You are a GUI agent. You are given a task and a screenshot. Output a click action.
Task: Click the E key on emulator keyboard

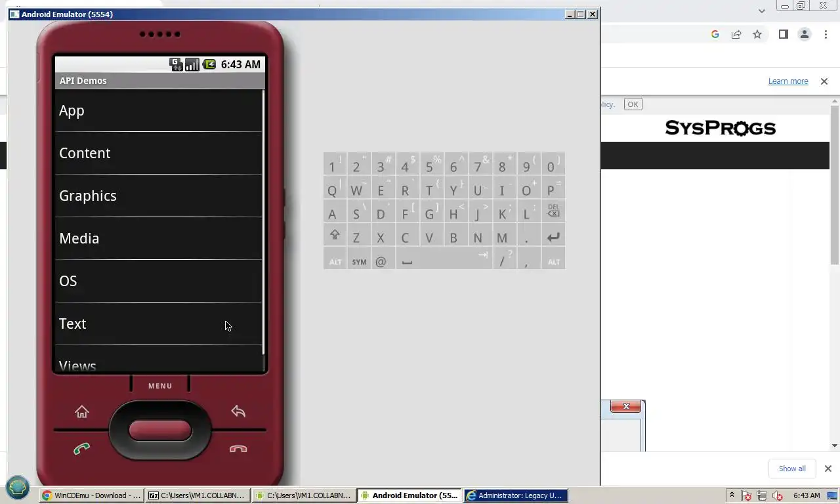click(x=383, y=188)
